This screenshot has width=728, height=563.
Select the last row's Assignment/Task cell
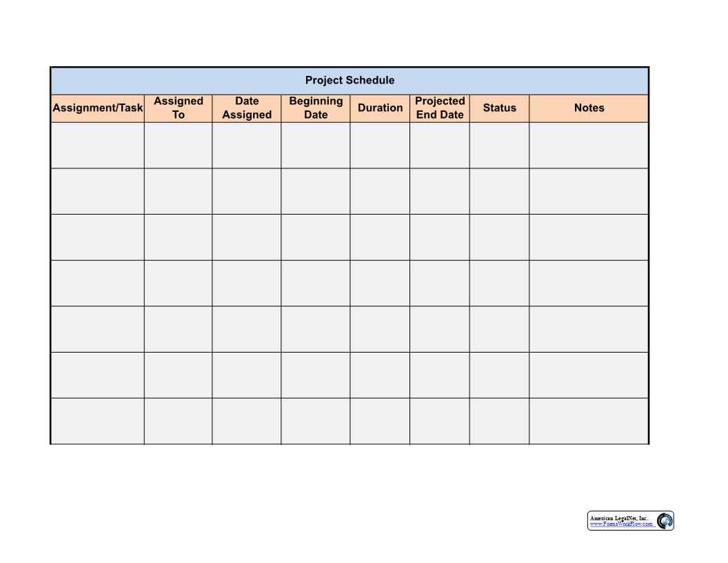click(x=97, y=421)
